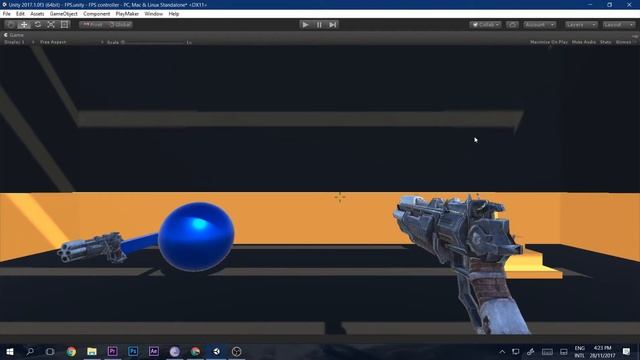Toggle the Stats overlay
This screenshot has height=360, width=640.
click(x=606, y=42)
